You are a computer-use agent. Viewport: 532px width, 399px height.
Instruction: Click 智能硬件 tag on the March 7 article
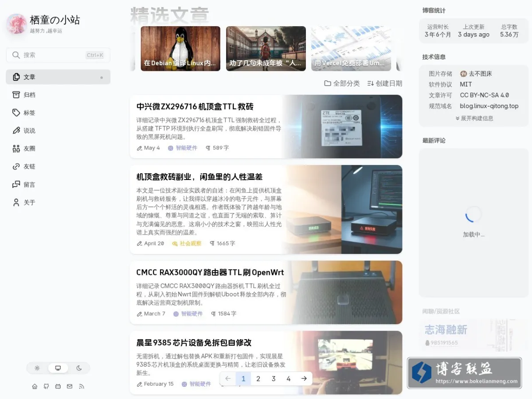pyautogui.click(x=188, y=313)
